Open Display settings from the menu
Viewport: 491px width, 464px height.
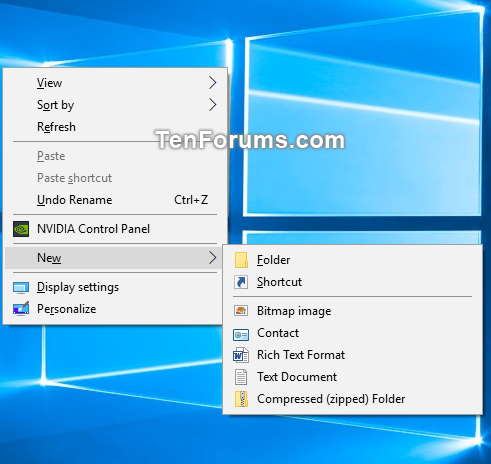[x=115, y=287]
